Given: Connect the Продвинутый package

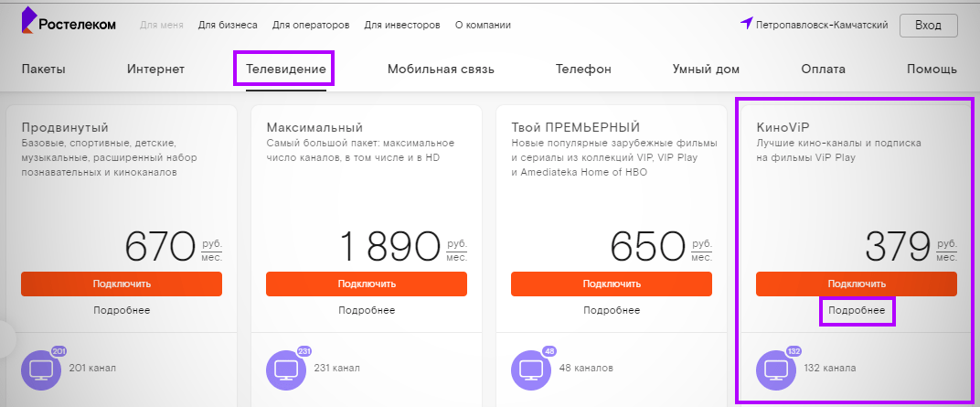Looking at the screenshot, I should (122, 284).
